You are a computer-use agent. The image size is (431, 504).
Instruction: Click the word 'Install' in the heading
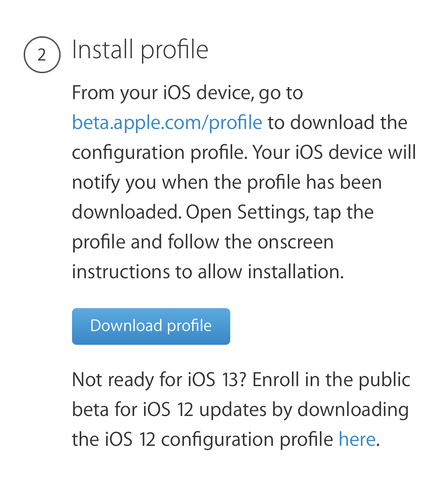(x=103, y=50)
